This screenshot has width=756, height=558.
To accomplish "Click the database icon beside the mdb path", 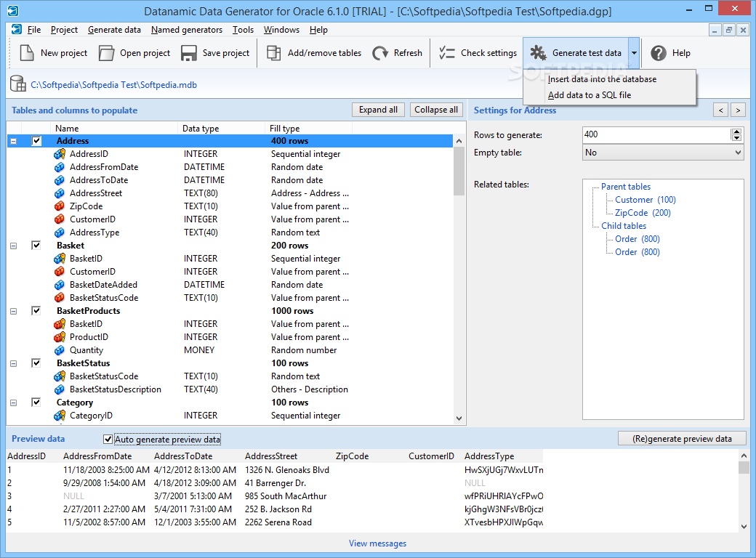I will (x=18, y=84).
